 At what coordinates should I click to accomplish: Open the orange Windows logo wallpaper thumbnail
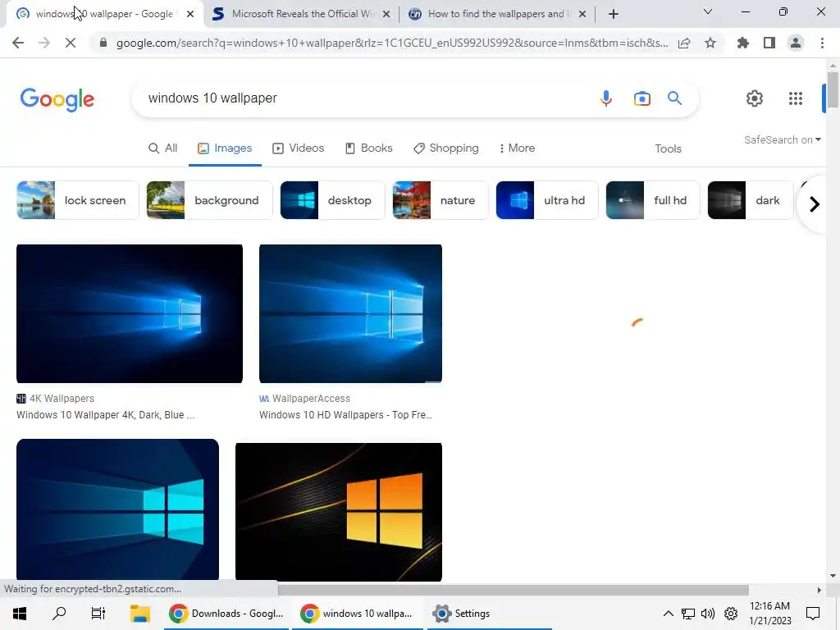pyautogui.click(x=339, y=512)
